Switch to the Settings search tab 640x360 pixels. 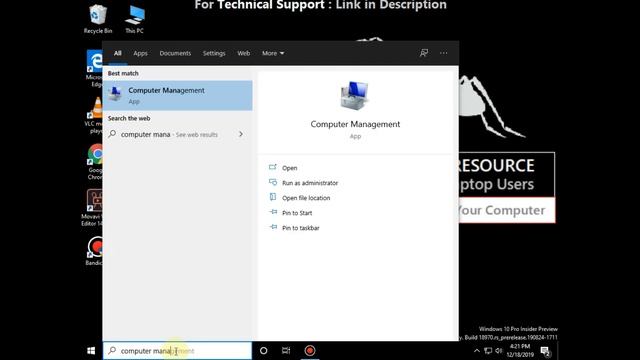pyautogui.click(x=214, y=53)
